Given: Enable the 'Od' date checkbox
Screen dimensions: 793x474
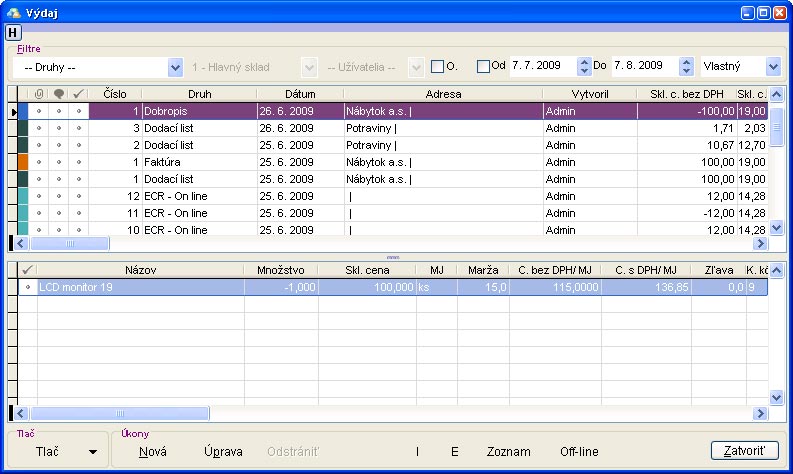Looking at the screenshot, I should click(x=484, y=67).
